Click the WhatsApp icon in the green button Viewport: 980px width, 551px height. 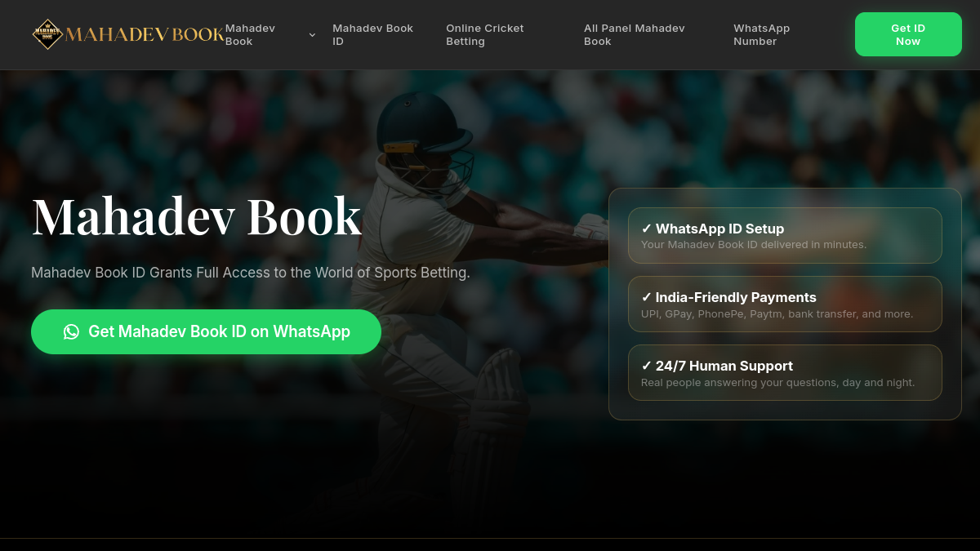(x=72, y=331)
